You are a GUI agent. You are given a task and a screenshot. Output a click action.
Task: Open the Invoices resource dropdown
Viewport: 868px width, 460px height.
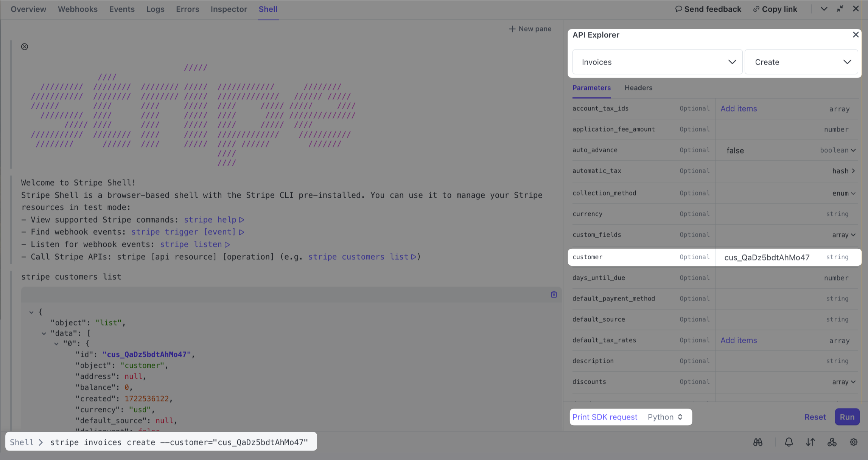(x=657, y=62)
